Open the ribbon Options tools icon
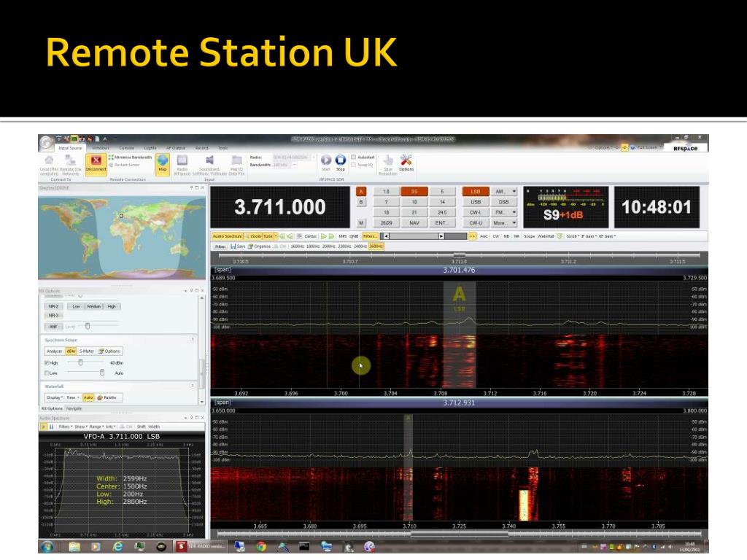747x560 pixels. [x=406, y=160]
